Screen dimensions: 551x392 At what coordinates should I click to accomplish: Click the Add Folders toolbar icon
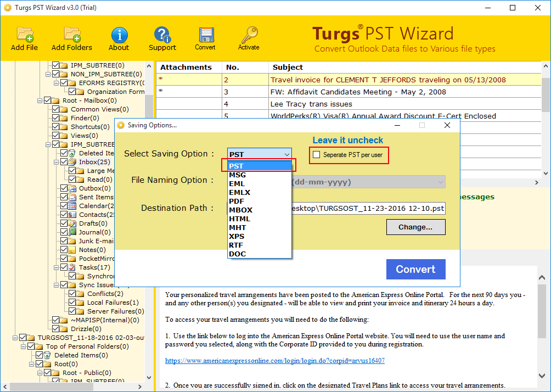tap(72, 35)
